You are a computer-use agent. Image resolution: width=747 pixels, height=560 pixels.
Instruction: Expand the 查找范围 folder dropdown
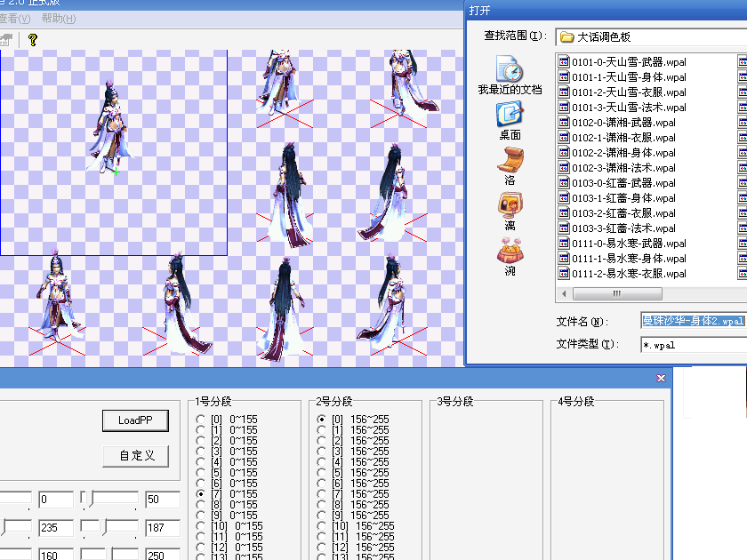point(651,36)
